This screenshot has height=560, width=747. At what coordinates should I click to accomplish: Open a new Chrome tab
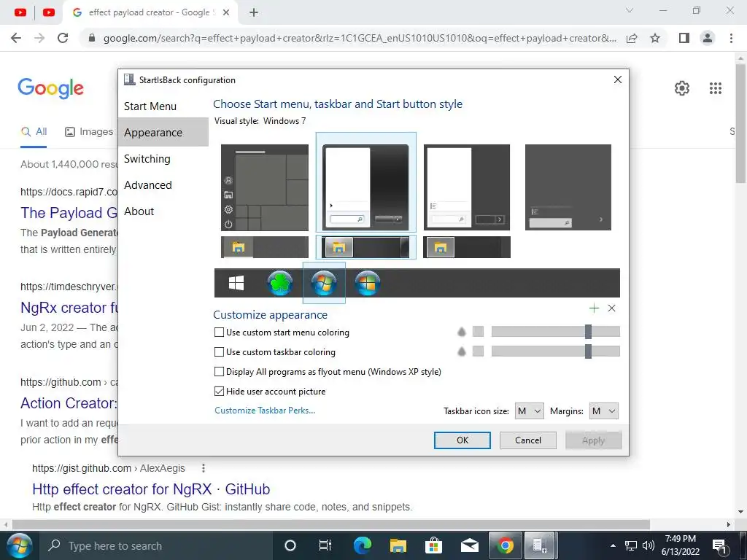[x=253, y=12]
